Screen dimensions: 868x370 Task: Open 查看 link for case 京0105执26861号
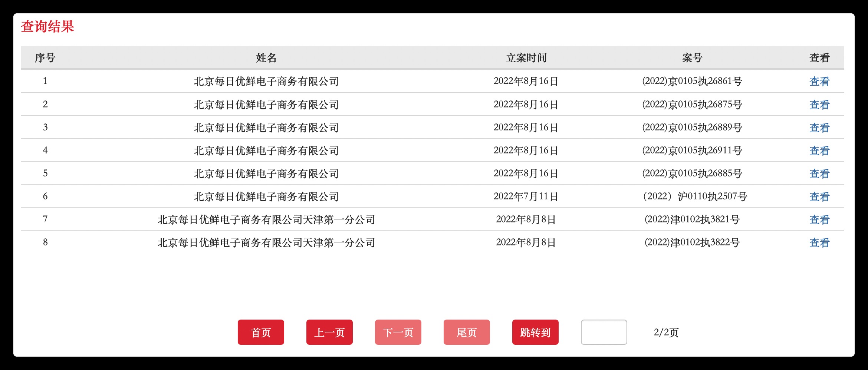pyautogui.click(x=819, y=81)
